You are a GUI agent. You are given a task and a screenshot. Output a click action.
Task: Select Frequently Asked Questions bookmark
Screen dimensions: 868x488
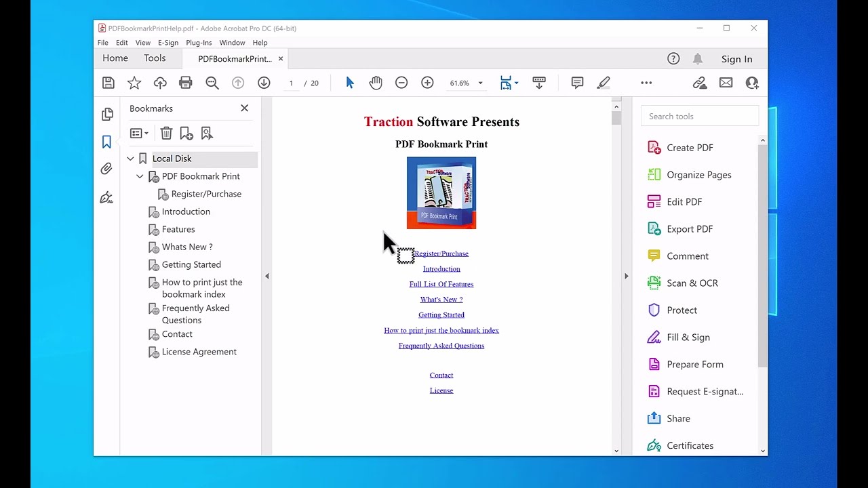(x=196, y=314)
